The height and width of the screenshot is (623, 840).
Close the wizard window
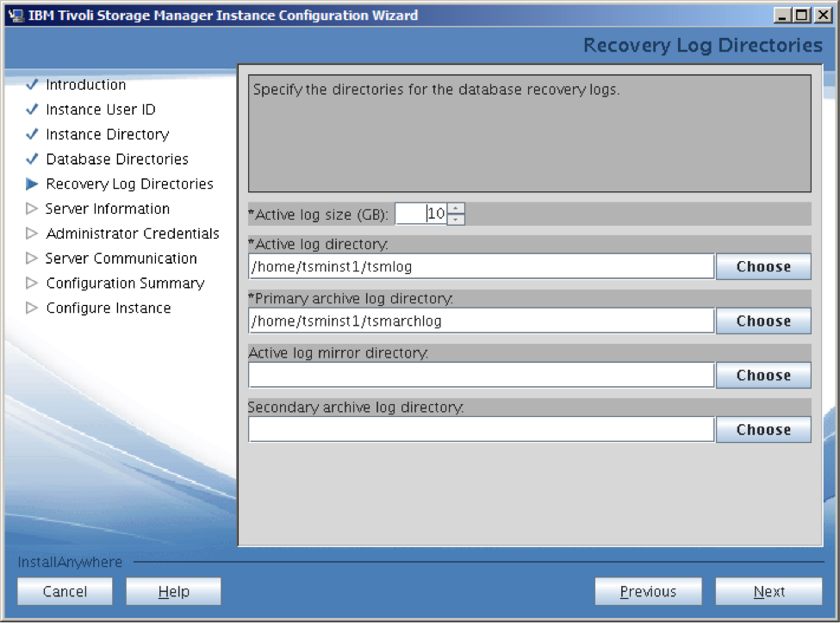[x=822, y=15]
